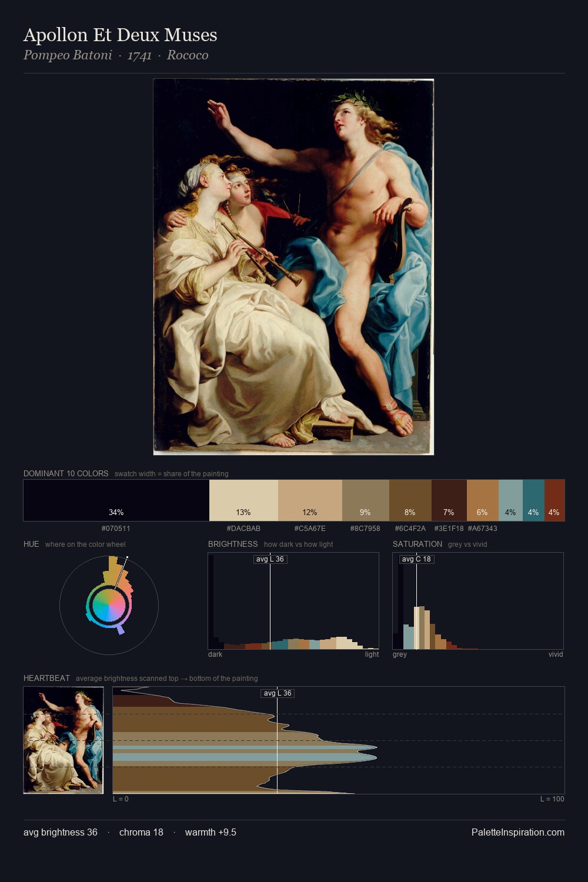Click the avg L 36 label in Brightness
Screen dimensions: 588x882
click(x=270, y=559)
